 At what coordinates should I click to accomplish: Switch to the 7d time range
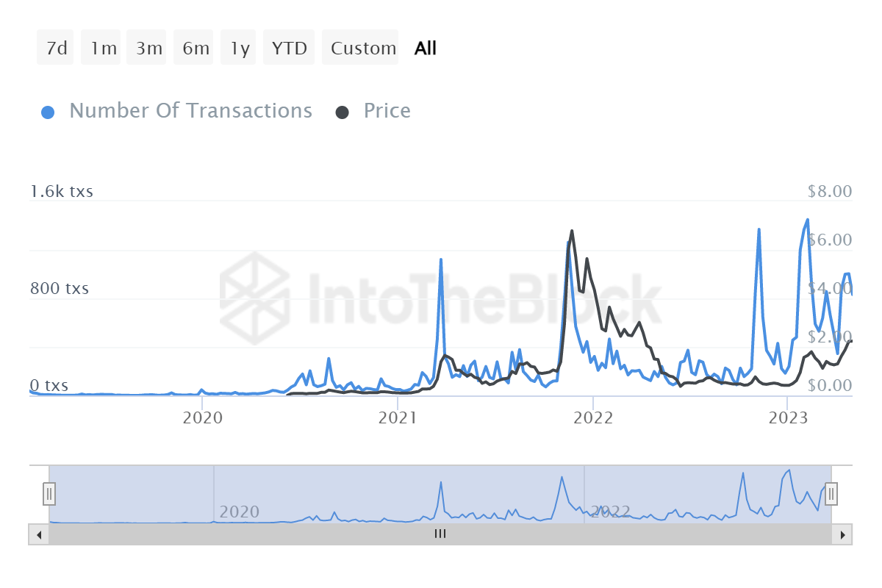tap(55, 47)
